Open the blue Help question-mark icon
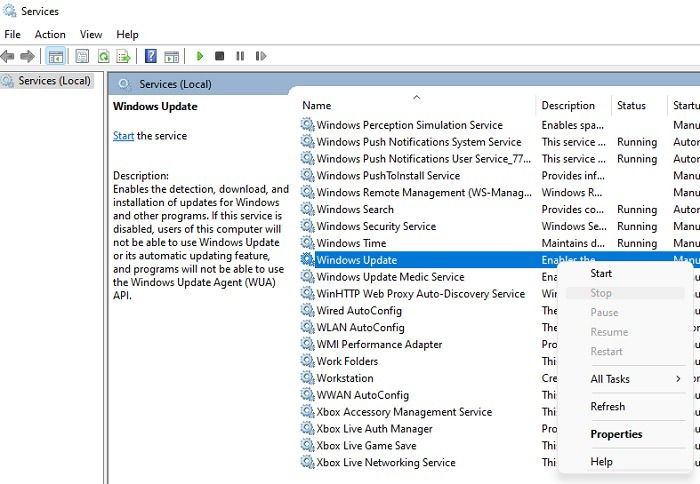Screen dimensions: 700x484 151,56
